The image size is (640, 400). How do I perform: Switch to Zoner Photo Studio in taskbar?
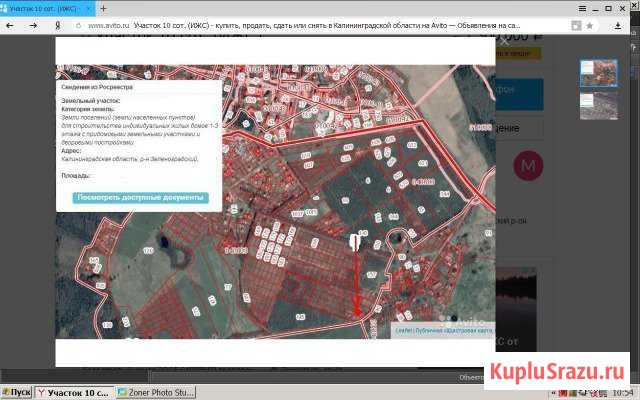pos(155,392)
